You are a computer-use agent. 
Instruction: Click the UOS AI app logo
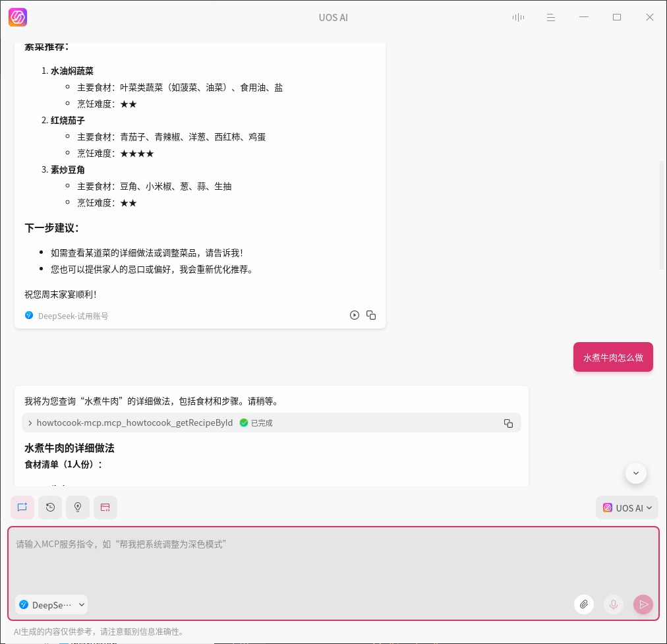click(18, 17)
